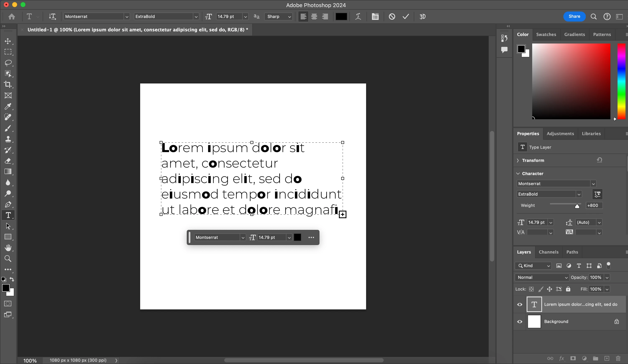Open the ExtraBold font style dropdown
This screenshot has height=364, width=628.
tap(196, 17)
